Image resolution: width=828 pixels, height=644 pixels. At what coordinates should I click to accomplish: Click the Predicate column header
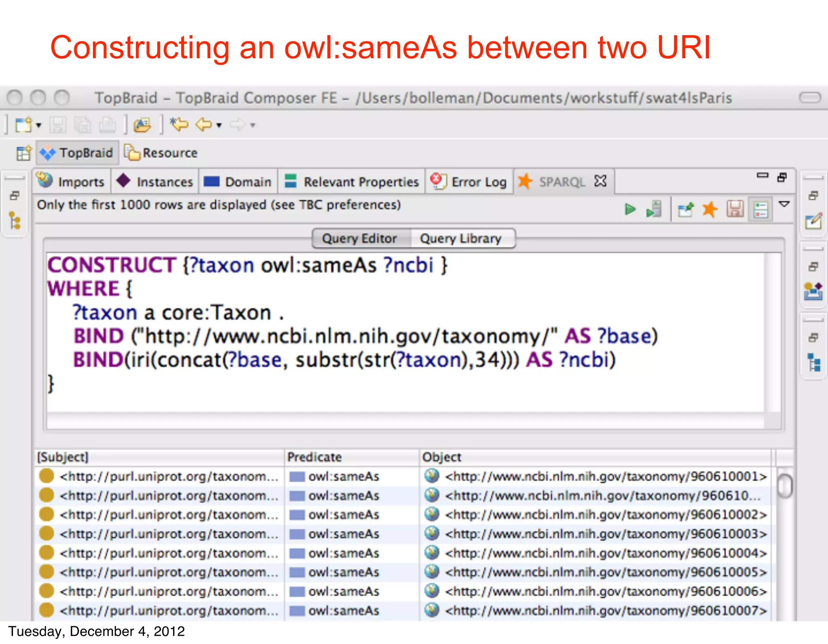[x=352, y=457]
